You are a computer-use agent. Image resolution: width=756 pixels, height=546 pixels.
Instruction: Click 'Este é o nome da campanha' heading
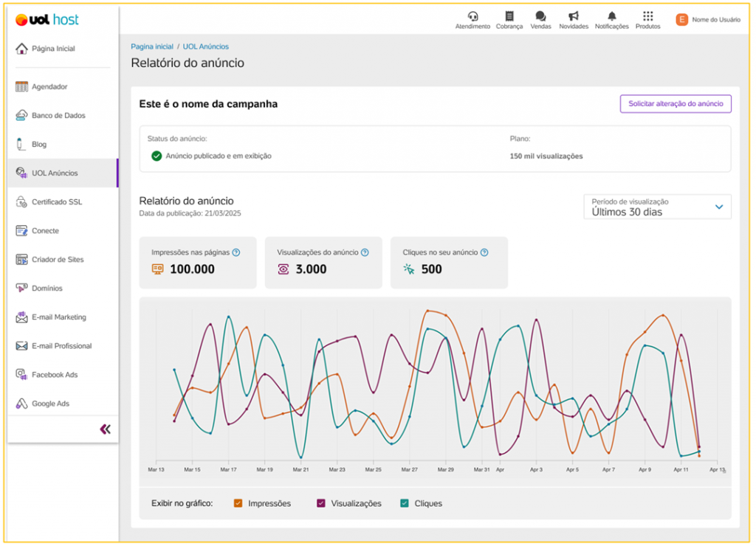pyautogui.click(x=208, y=104)
